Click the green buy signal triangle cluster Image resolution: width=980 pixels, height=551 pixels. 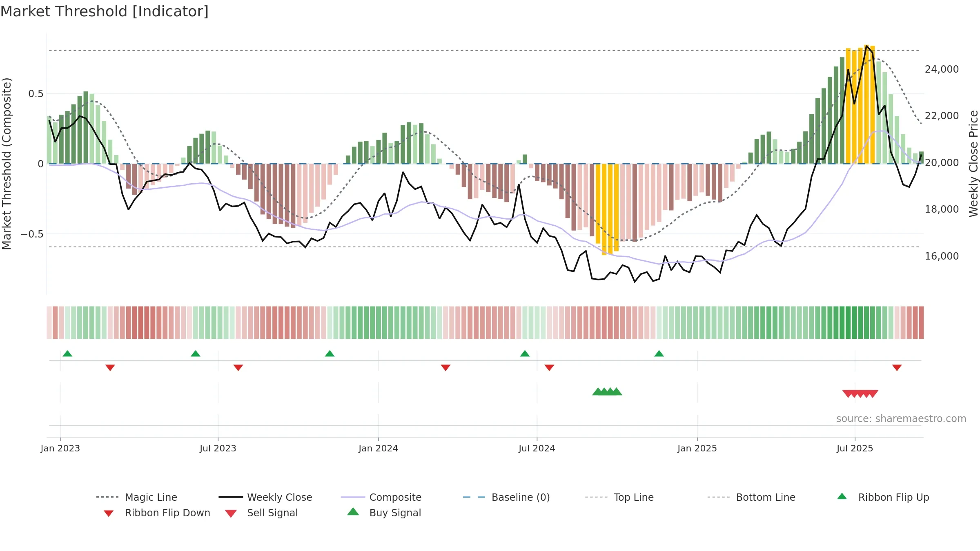point(607,391)
